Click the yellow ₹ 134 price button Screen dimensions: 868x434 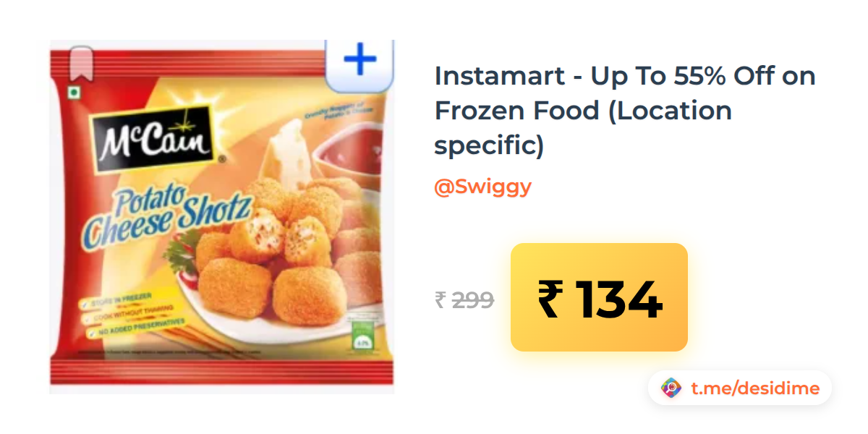click(x=599, y=297)
